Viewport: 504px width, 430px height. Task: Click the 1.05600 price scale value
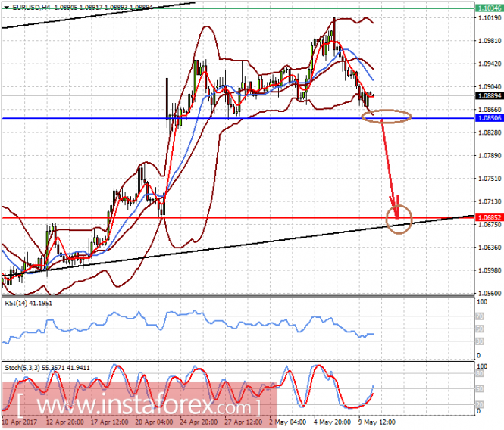pyautogui.click(x=490, y=293)
